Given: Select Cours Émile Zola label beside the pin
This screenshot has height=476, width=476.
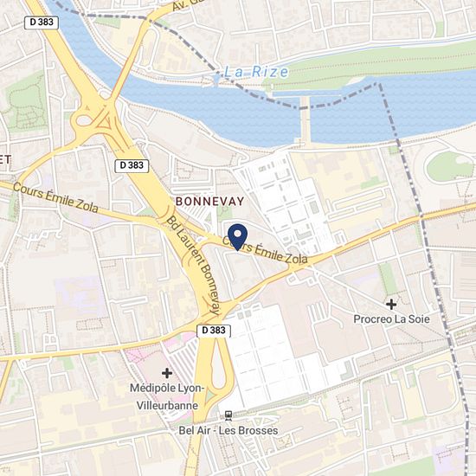Looking at the screenshot, I should (x=265, y=250).
